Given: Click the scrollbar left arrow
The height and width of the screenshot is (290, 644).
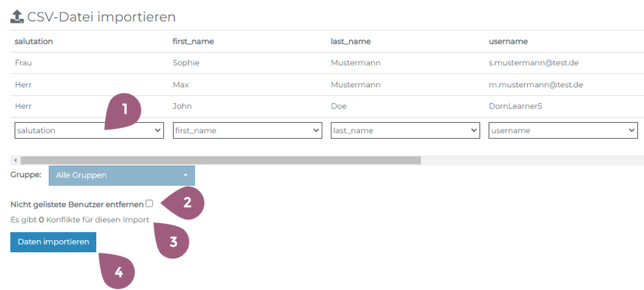Looking at the screenshot, I should tap(15, 160).
